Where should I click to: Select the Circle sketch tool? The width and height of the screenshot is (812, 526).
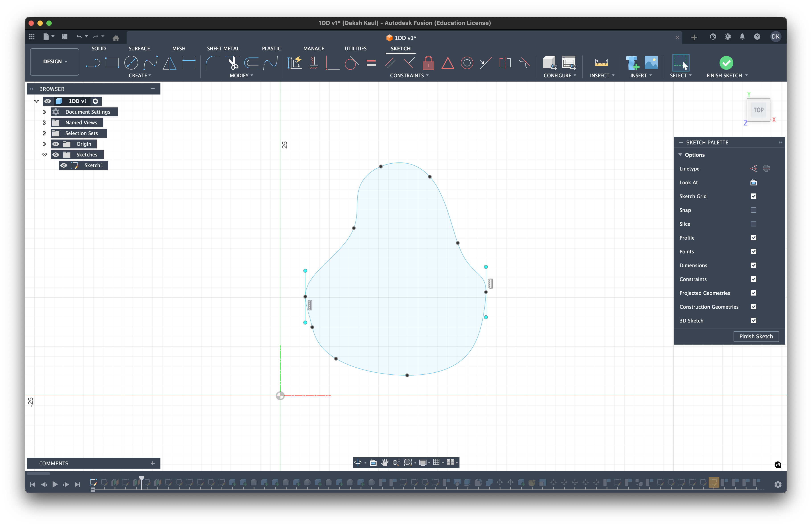(131, 63)
